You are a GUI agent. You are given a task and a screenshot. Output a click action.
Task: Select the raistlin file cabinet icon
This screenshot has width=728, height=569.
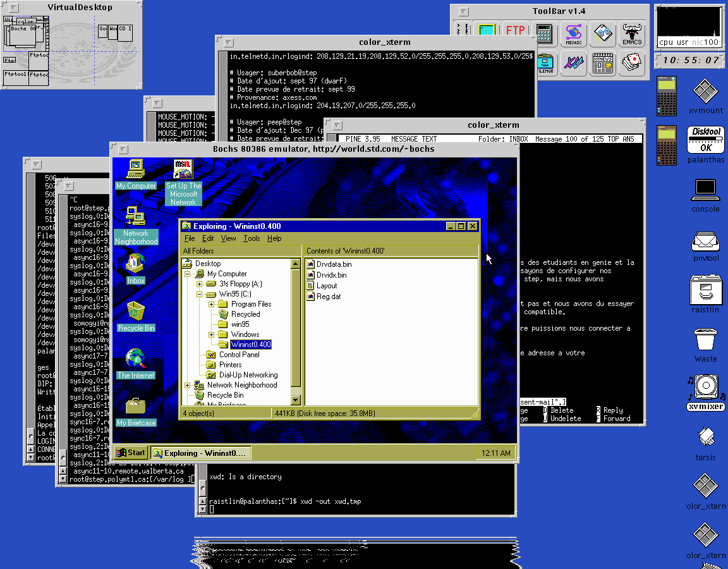(705, 294)
